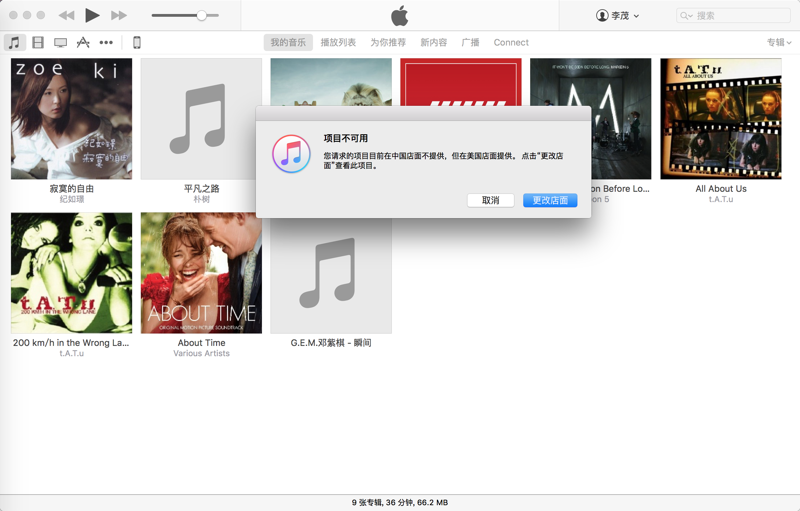Open the Movies library icon
This screenshot has height=511, width=800.
(x=38, y=42)
